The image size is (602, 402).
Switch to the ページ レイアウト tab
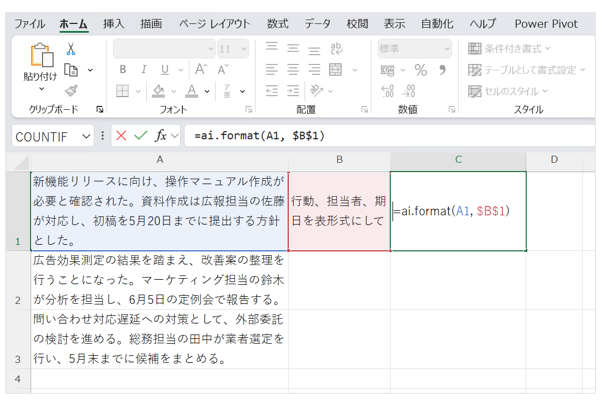click(215, 24)
